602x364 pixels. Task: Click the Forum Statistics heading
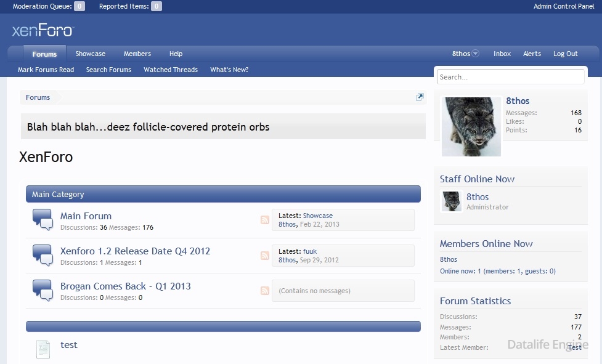475,301
